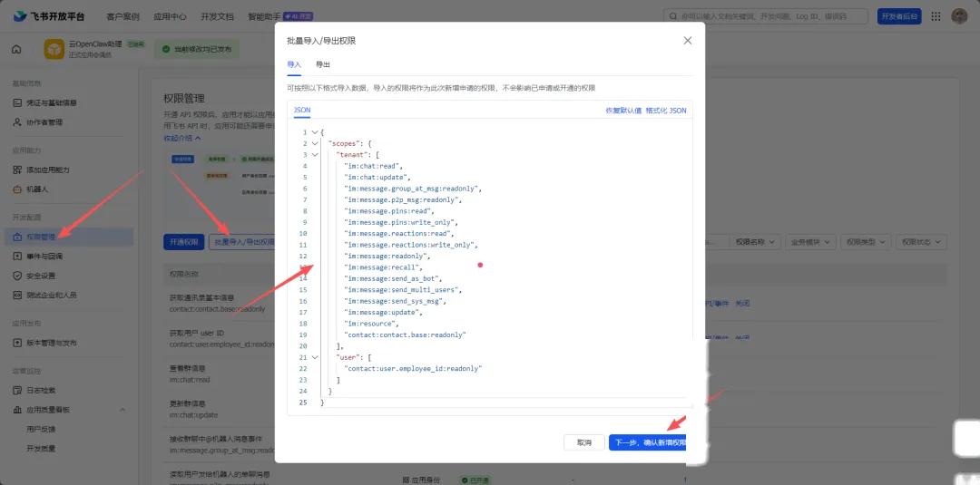Image resolution: width=980 pixels, height=485 pixels.
Task: Click the 开通权限 button
Action: pyautogui.click(x=183, y=242)
